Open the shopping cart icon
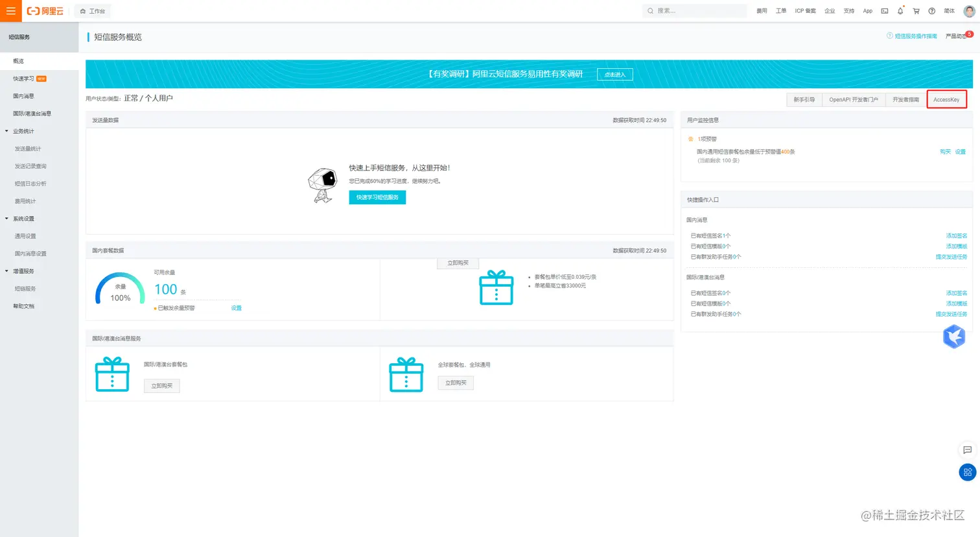The height and width of the screenshot is (537, 980). coord(916,11)
